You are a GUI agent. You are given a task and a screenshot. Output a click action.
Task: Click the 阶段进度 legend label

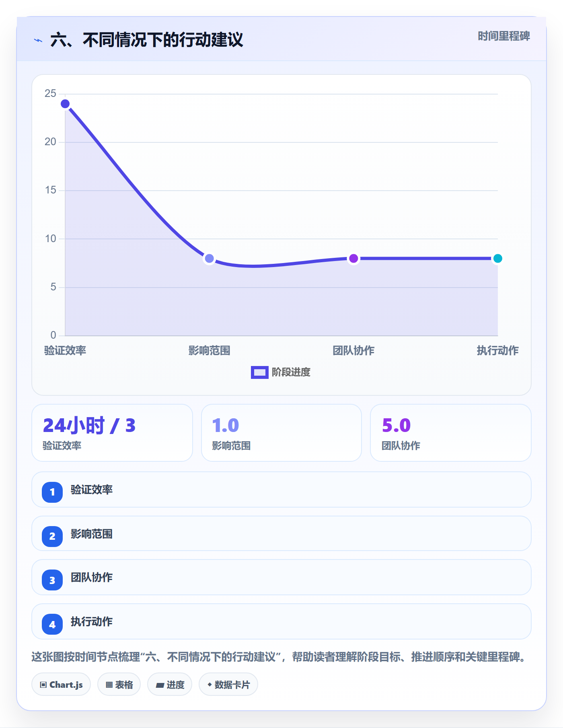(291, 372)
